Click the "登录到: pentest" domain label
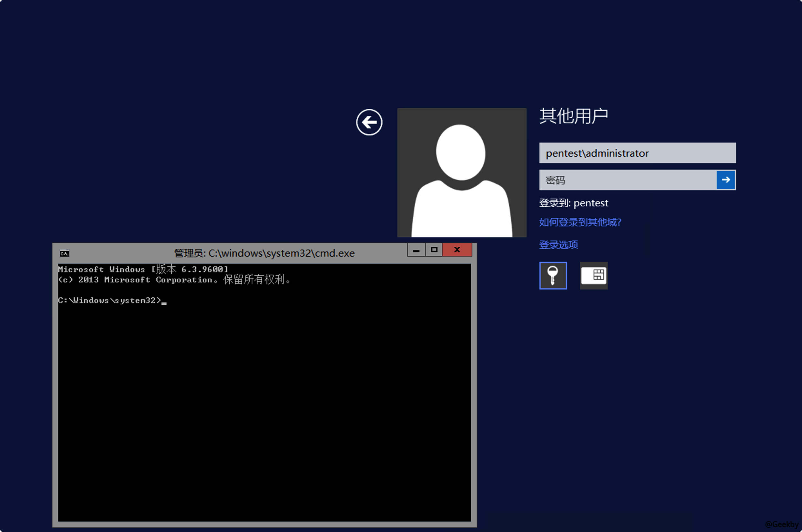Viewport: 802px width, 532px height. tap(574, 203)
